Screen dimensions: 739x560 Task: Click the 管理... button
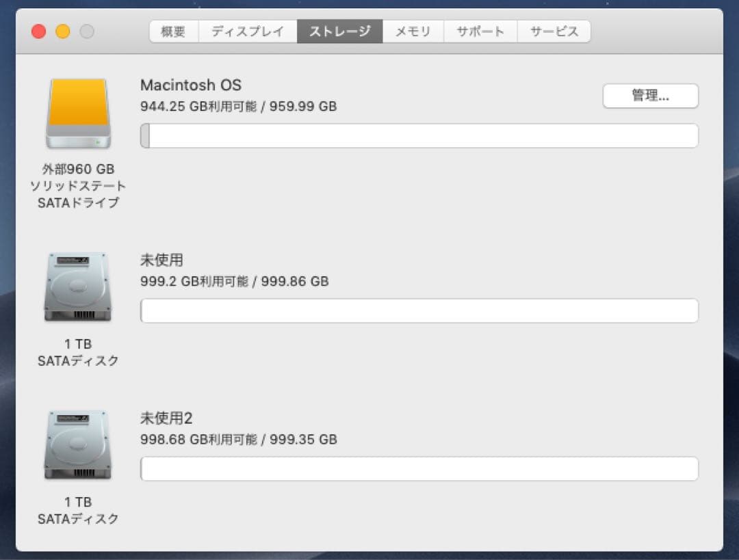650,96
